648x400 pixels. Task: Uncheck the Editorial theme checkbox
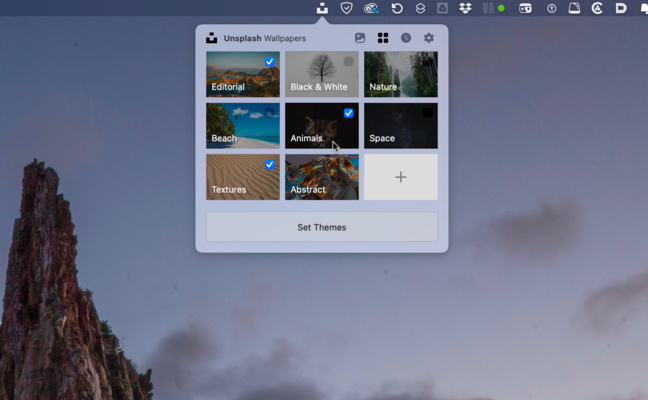(x=269, y=62)
